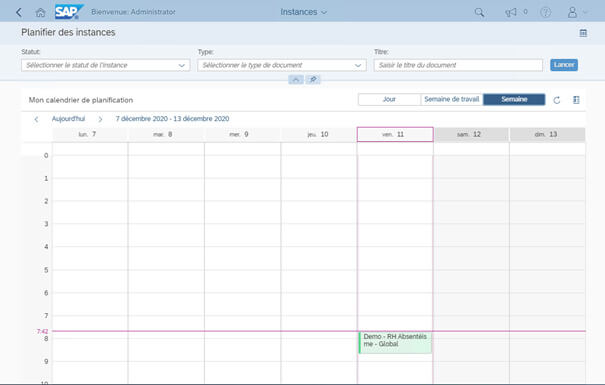Select the dim. 13 day header
This screenshot has width=605, height=385.
[x=548, y=134]
